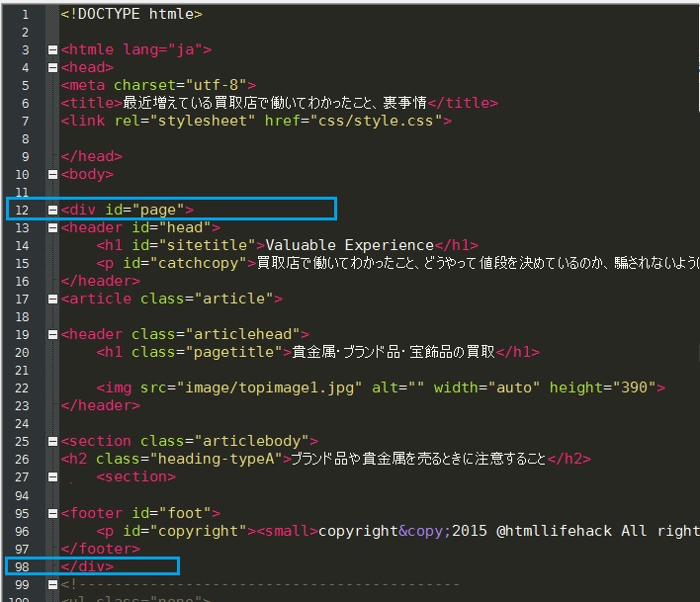Toggle the fold marker on line 27 section
This screenshot has height=602, width=700.
(x=52, y=477)
